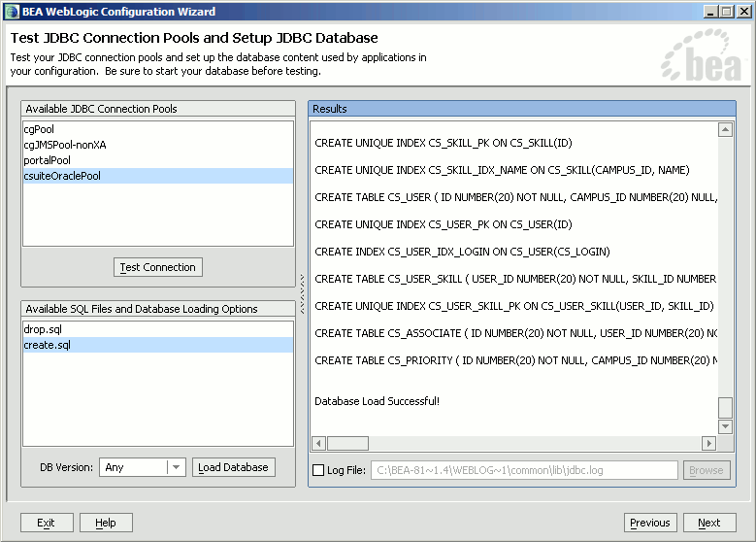
Task: Click 'CREATE UNIQUE INDEX CS_SKILL_PK' result line
Action: point(444,143)
